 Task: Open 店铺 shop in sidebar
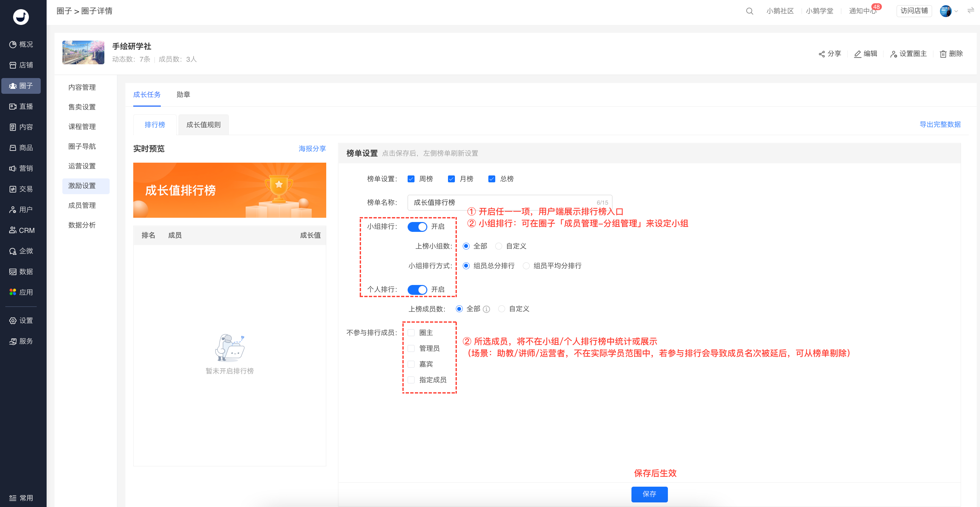(x=21, y=65)
